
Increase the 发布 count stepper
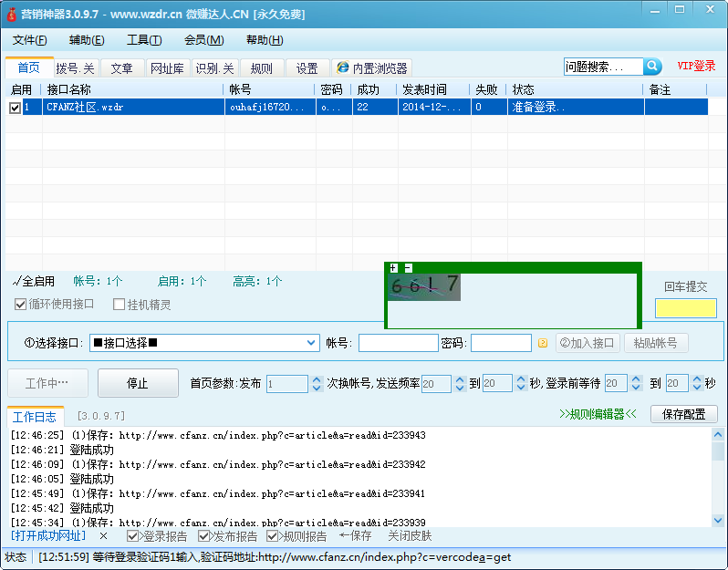(x=317, y=379)
